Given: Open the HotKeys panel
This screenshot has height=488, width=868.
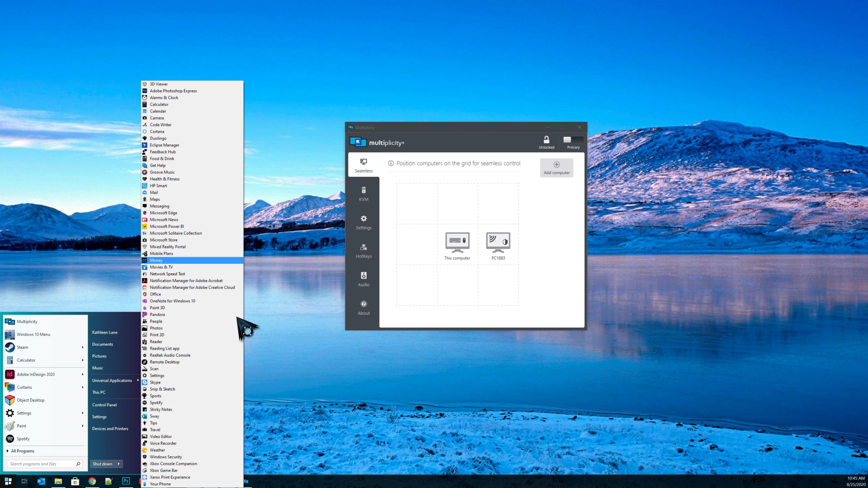Looking at the screenshot, I should pyautogui.click(x=363, y=251).
